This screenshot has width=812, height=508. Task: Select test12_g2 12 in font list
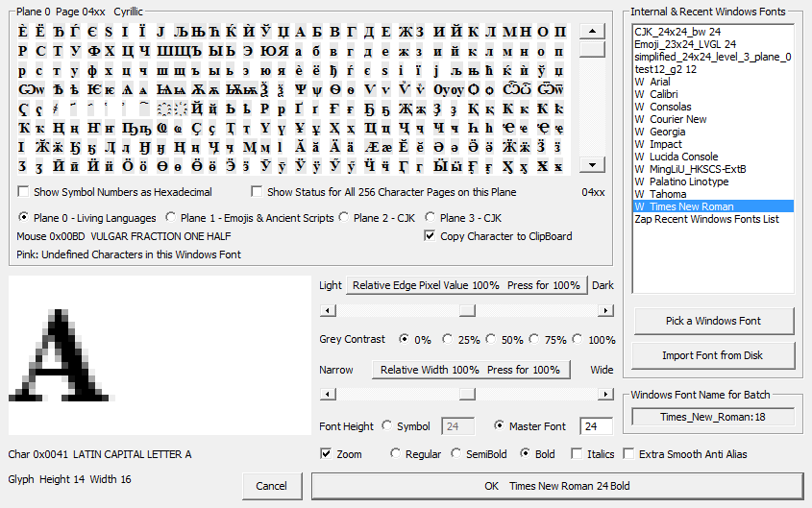click(x=714, y=69)
